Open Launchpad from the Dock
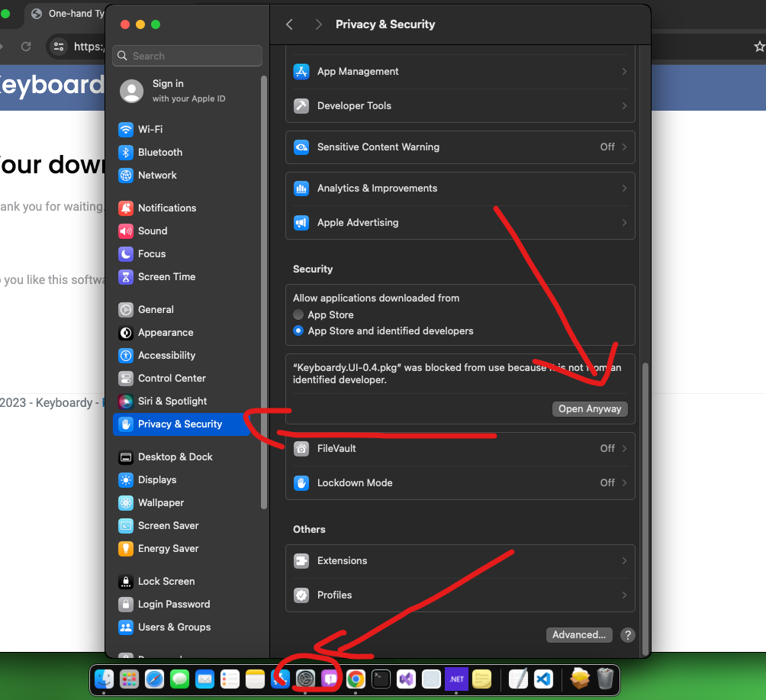 pos(129,679)
